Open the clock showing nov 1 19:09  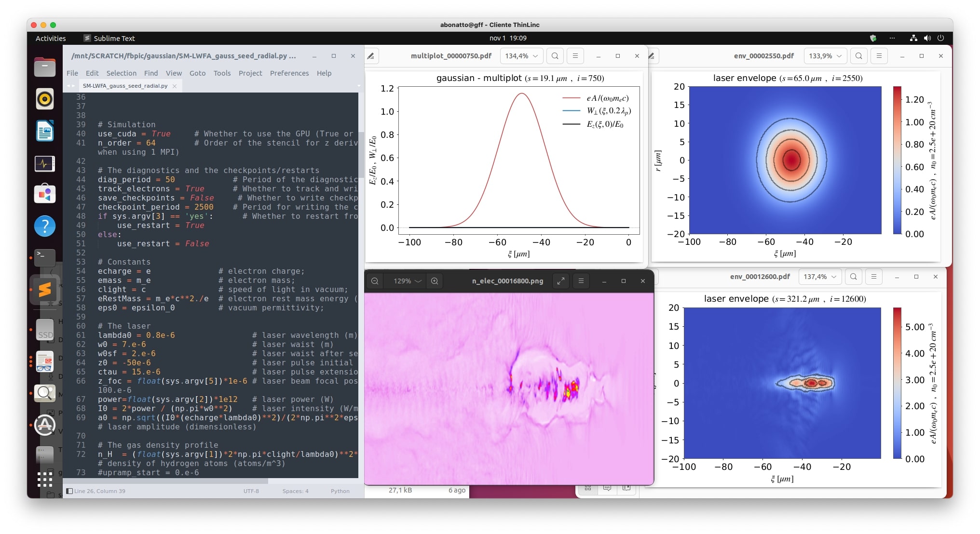click(508, 38)
